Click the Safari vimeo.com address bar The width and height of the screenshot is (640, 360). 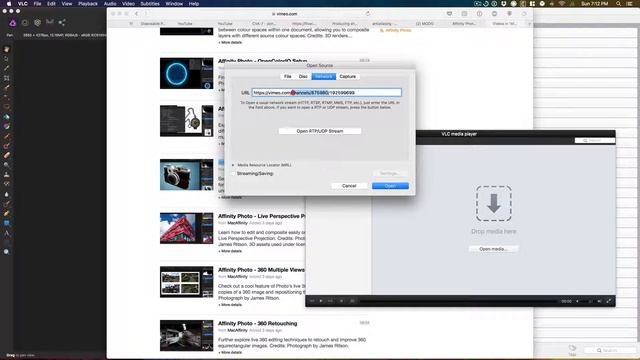[x=286, y=14]
